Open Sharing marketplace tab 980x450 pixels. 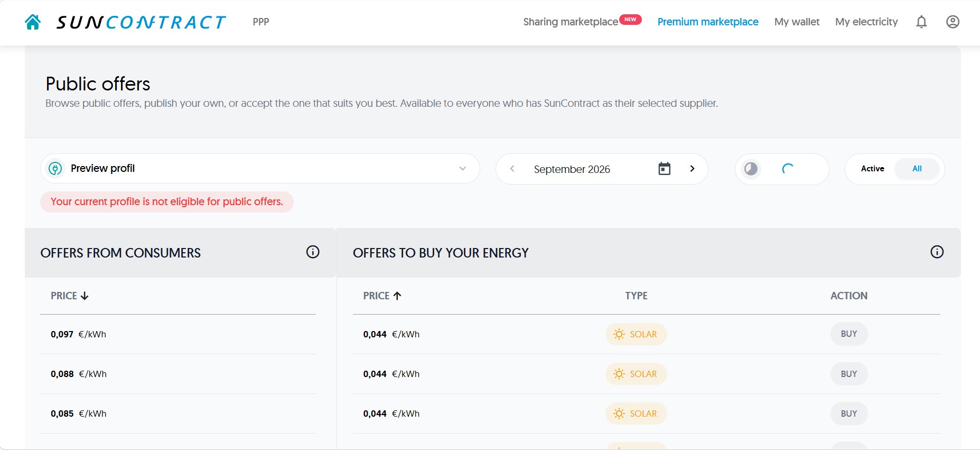tap(571, 22)
